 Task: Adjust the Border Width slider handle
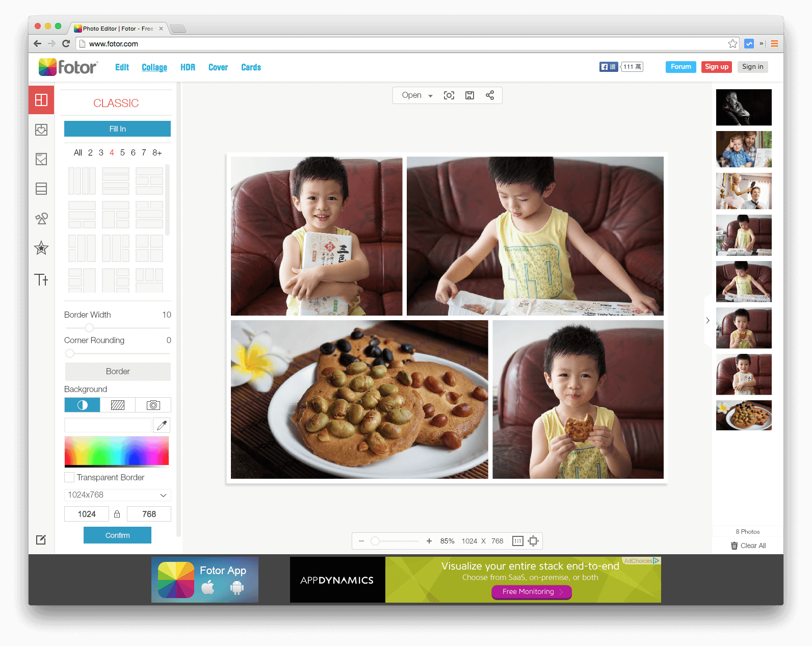[89, 327]
